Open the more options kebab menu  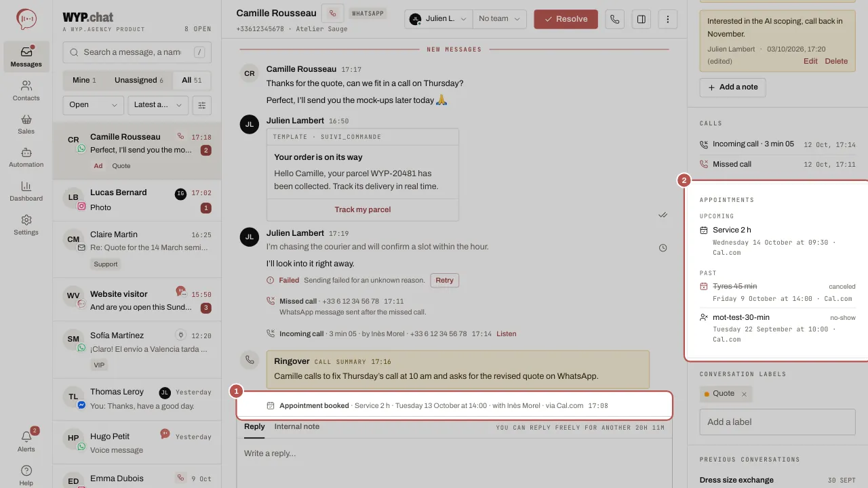click(667, 19)
